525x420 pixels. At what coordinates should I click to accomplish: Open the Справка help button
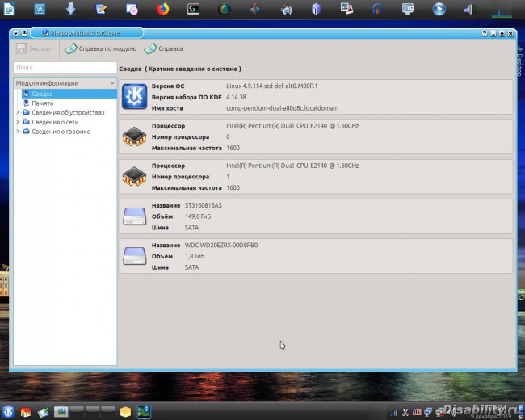163,48
